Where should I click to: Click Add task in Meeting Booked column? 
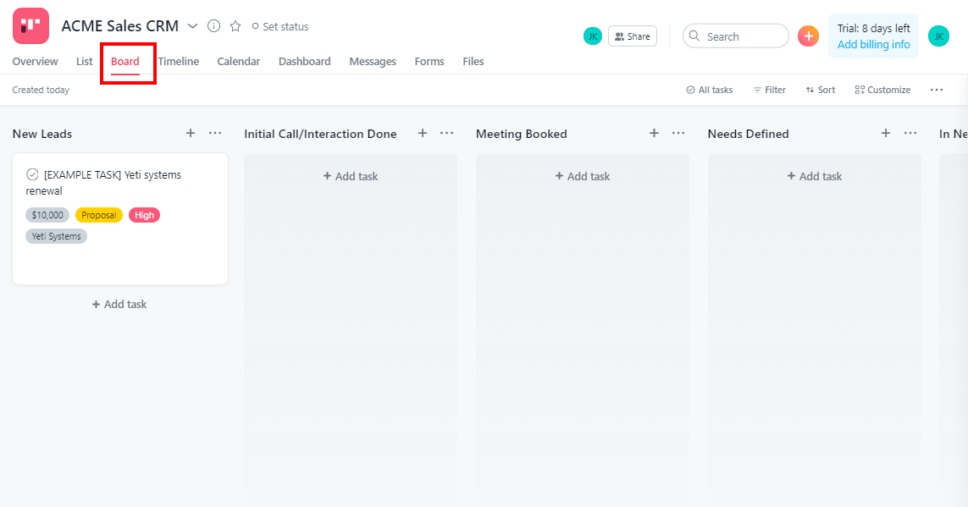click(582, 176)
